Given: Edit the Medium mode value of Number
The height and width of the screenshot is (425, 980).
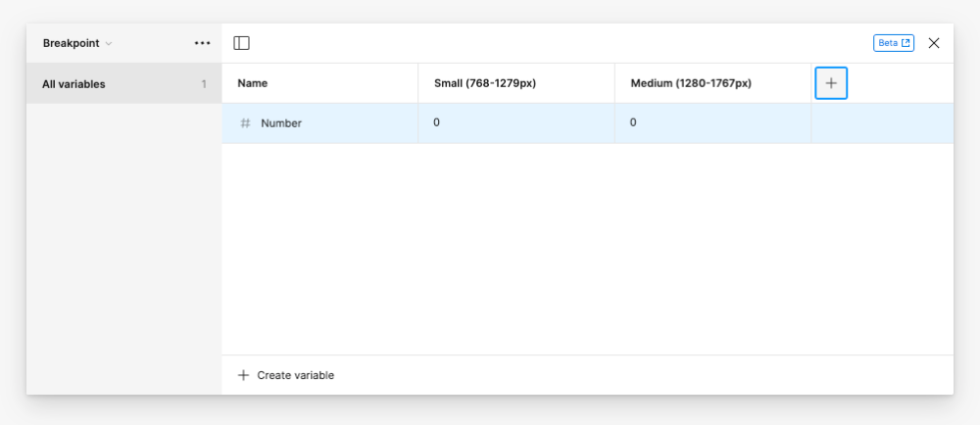Looking at the screenshot, I should pos(713,123).
